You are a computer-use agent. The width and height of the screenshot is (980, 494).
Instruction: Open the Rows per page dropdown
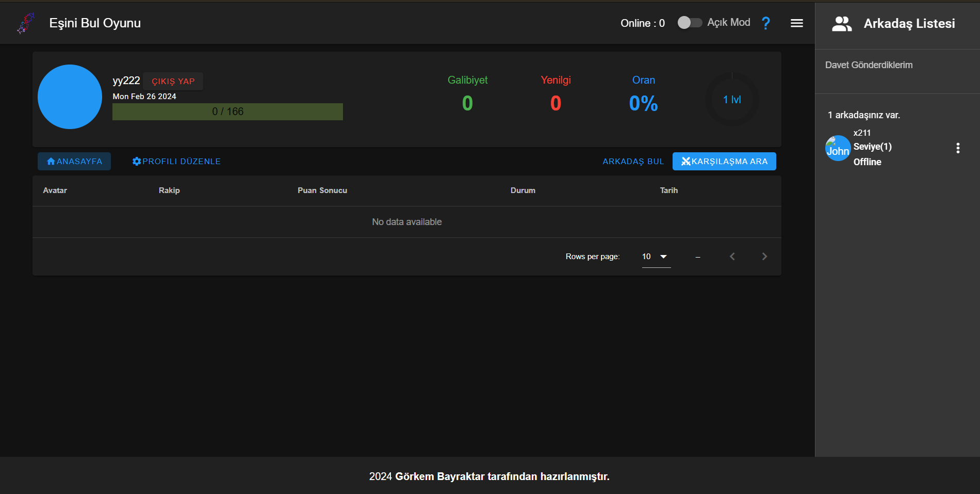656,257
